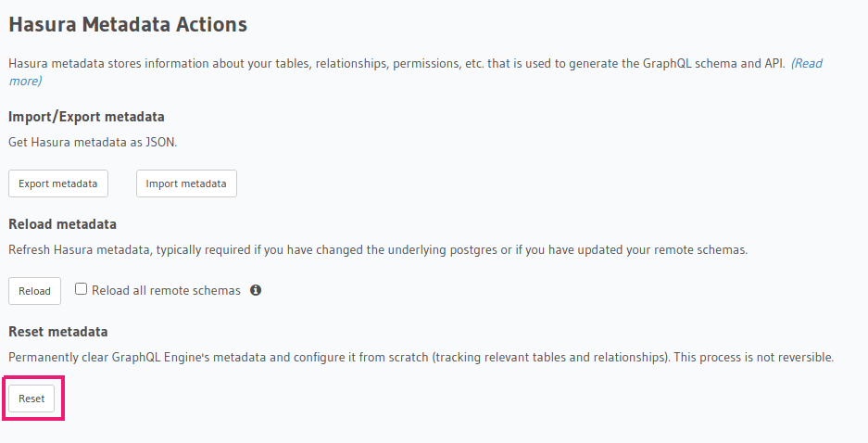Click the Import metadata button
Viewport: 868px width, 443px height.
coord(186,184)
